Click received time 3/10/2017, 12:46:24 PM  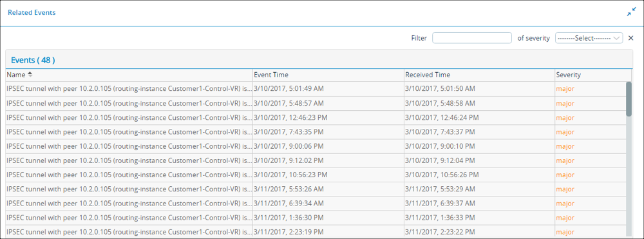(x=442, y=117)
